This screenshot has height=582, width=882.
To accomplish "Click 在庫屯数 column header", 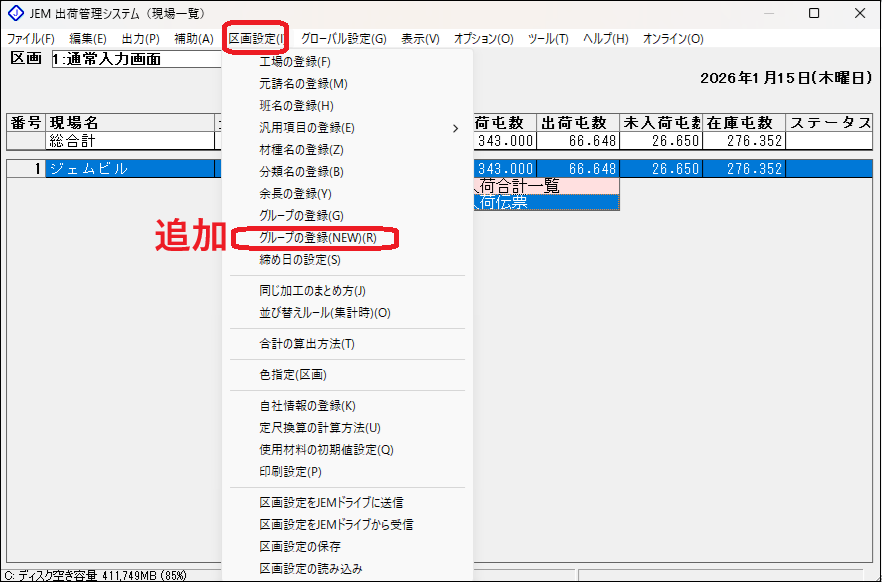I will 740,123.
